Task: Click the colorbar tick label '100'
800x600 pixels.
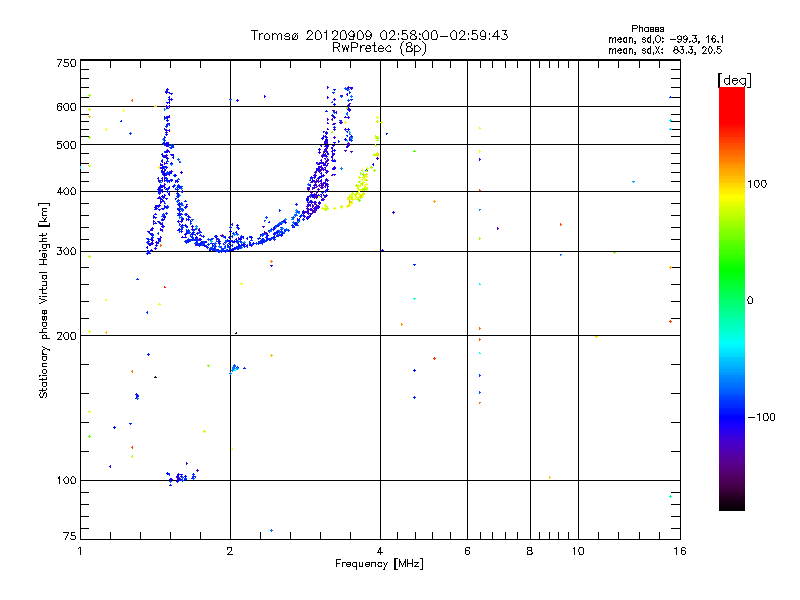Action: (x=757, y=184)
